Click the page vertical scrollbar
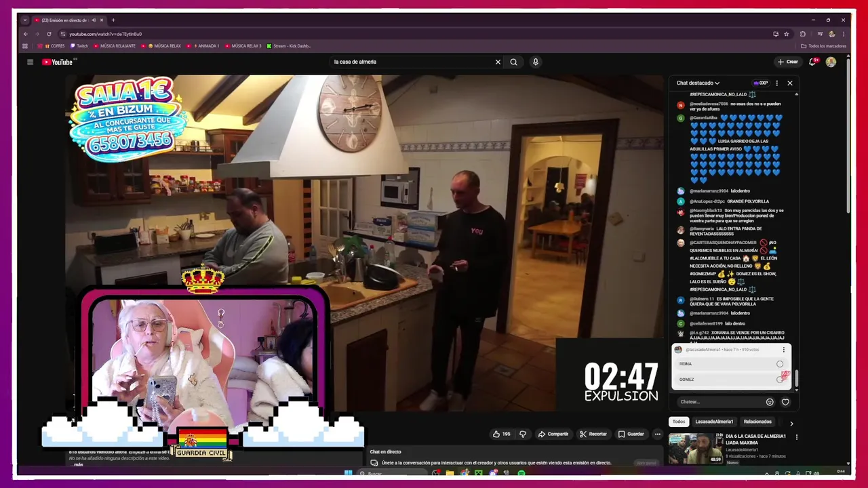This screenshot has width=868, height=488. tap(848, 136)
